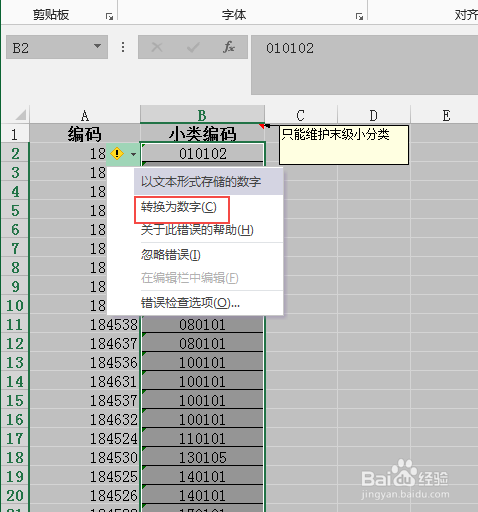Click formula bar containing 010102
Viewport: 478px width, 512px height.
pos(364,65)
